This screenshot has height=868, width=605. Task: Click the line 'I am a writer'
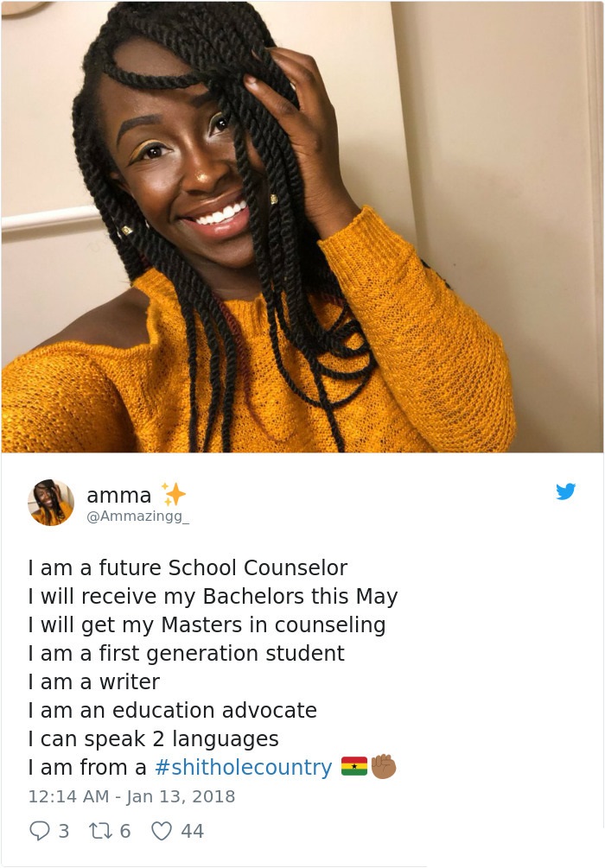(x=94, y=682)
